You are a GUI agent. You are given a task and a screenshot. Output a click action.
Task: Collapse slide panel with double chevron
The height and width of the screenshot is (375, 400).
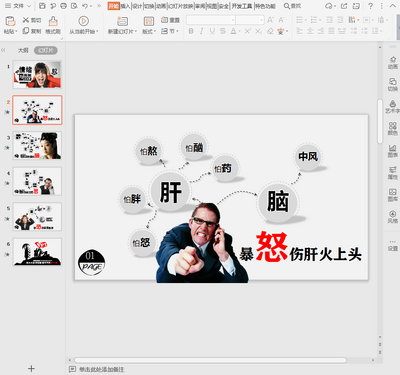point(3,50)
